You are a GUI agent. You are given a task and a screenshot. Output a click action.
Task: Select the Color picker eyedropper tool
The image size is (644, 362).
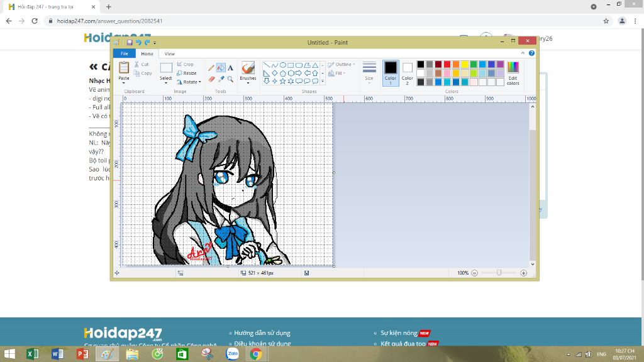pos(221,79)
